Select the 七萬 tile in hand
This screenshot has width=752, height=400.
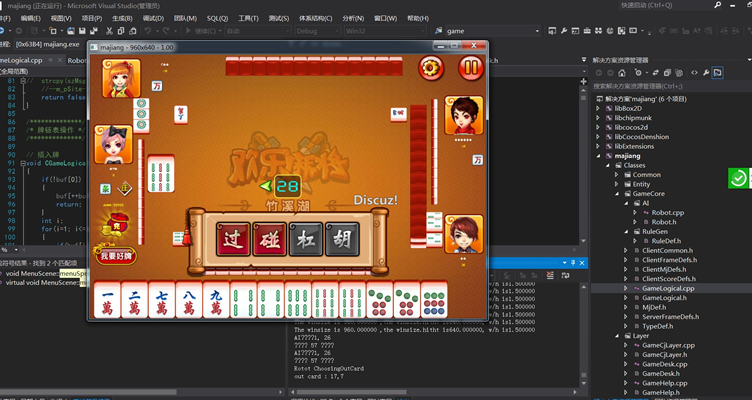(x=162, y=300)
